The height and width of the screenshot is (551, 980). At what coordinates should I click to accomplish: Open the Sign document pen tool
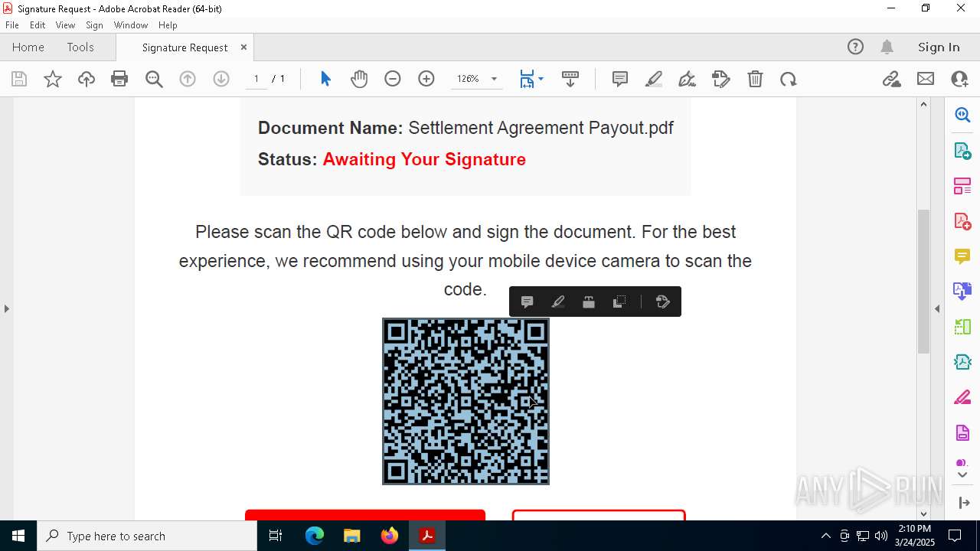pyautogui.click(x=688, y=79)
